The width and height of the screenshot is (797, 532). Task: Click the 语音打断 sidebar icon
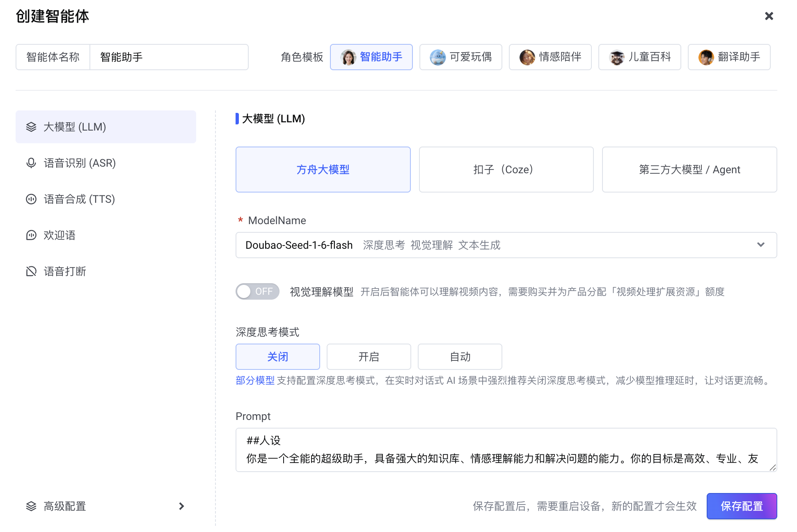[31, 271]
